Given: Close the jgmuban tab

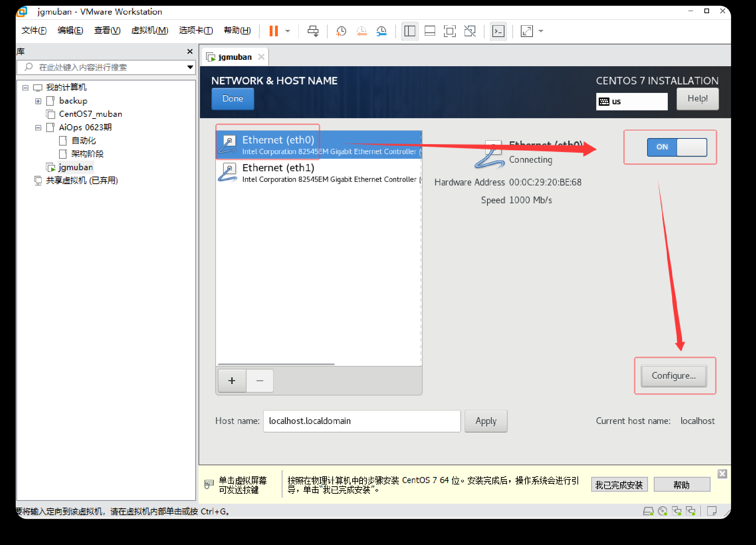Looking at the screenshot, I should point(261,57).
